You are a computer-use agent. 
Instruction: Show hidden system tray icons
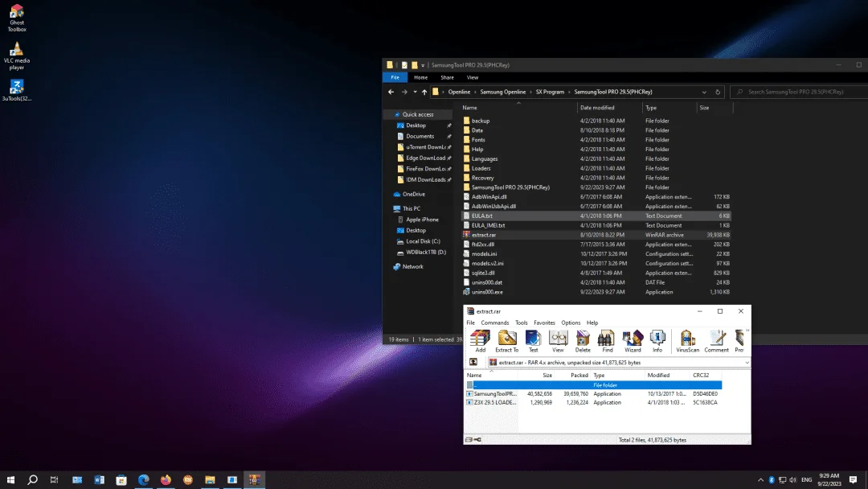[760, 479]
